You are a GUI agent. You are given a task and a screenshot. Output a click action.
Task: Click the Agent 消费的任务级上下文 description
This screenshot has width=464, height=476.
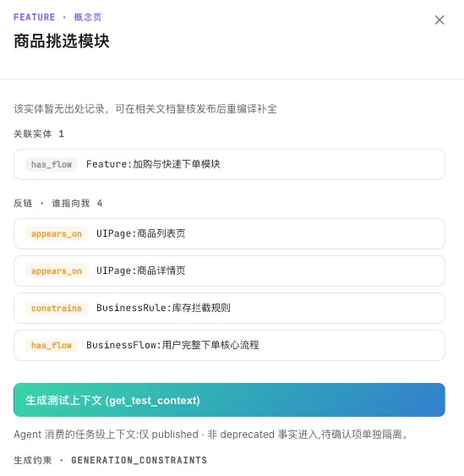point(211,435)
